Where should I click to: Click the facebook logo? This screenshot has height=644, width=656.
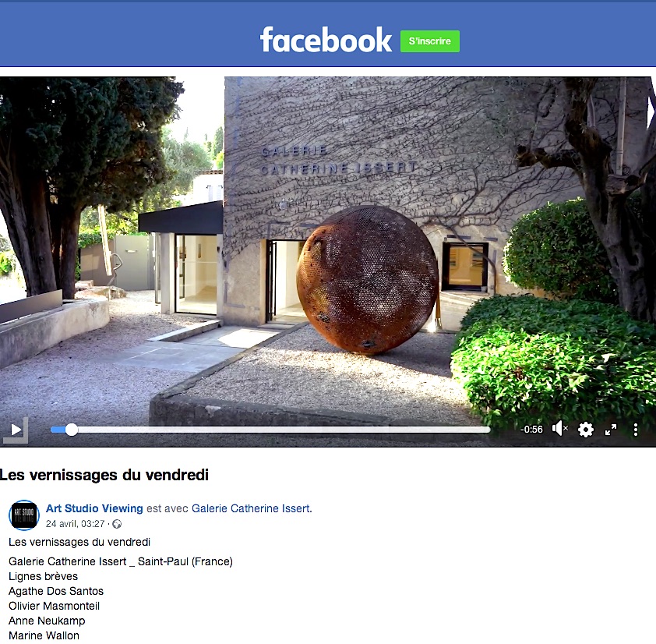pos(326,41)
